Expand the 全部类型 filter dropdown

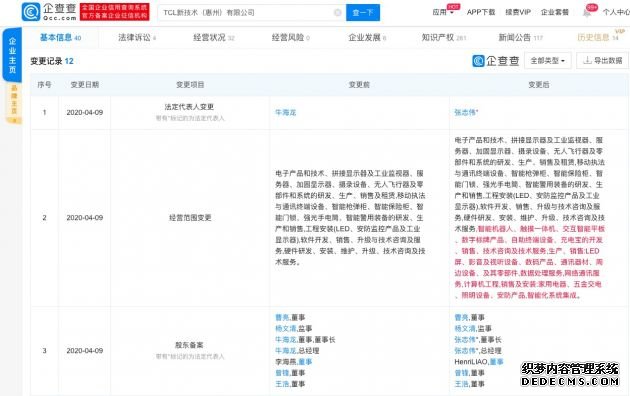coord(548,61)
